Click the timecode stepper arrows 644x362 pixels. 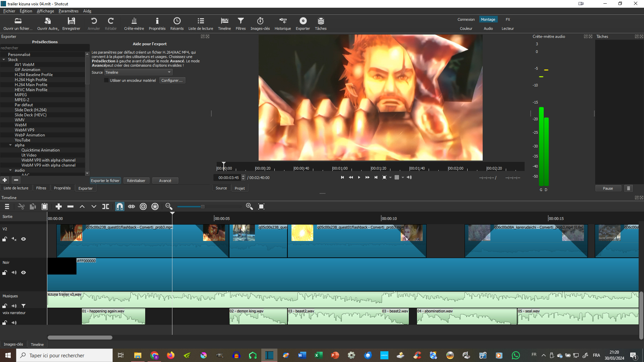[x=244, y=178]
